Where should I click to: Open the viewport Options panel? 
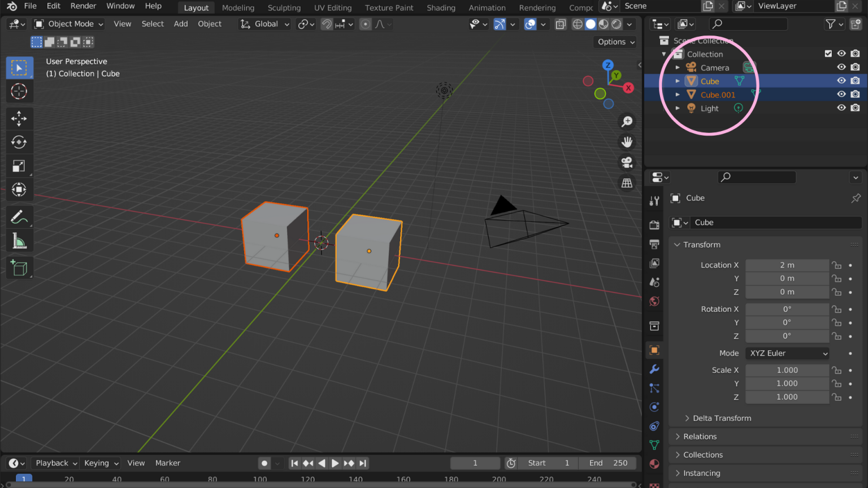point(615,42)
